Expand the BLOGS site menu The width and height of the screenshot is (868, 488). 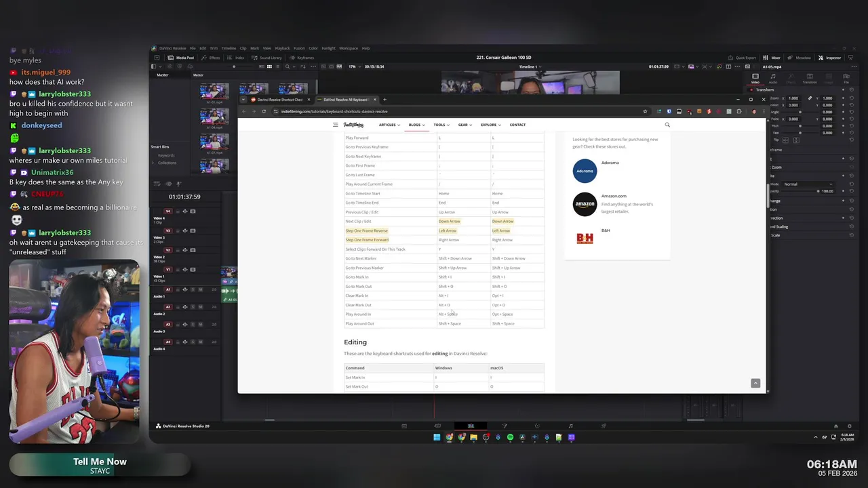pos(416,125)
